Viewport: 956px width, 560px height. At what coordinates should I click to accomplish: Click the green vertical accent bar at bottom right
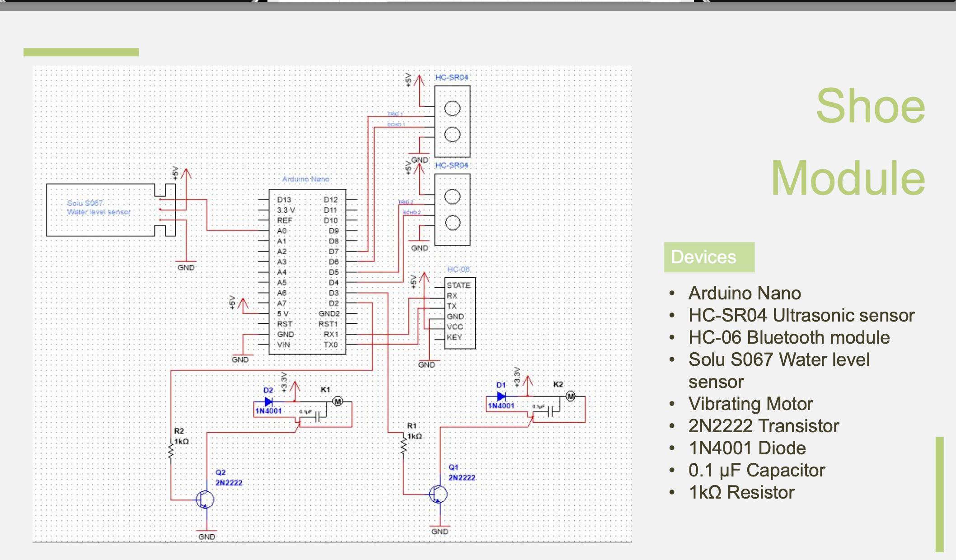[939, 494]
